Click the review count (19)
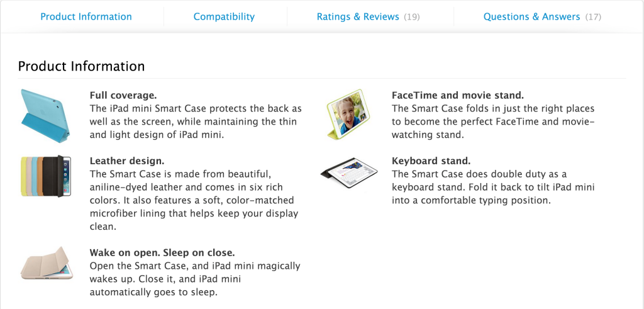The height and width of the screenshot is (309, 644). [x=412, y=17]
